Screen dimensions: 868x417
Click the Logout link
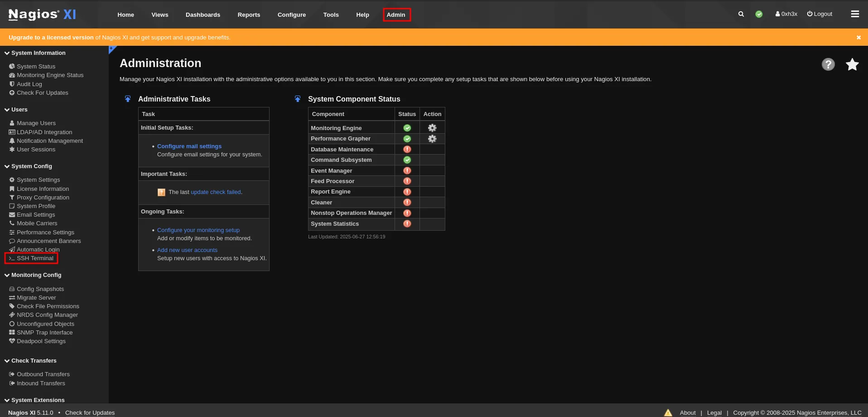820,14
